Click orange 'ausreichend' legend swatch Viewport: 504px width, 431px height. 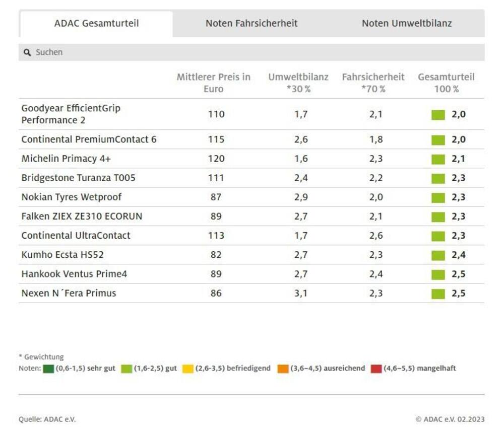pos(283,369)
